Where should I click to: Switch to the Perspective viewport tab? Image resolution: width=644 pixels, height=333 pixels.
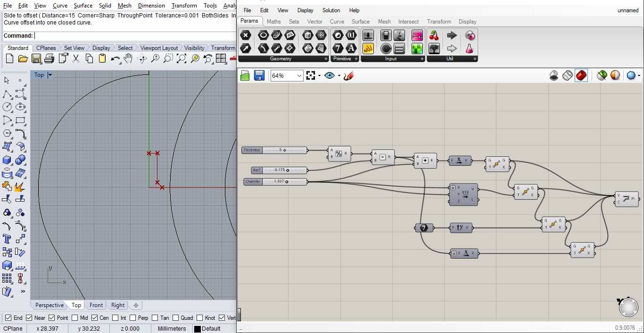point(50,305)
